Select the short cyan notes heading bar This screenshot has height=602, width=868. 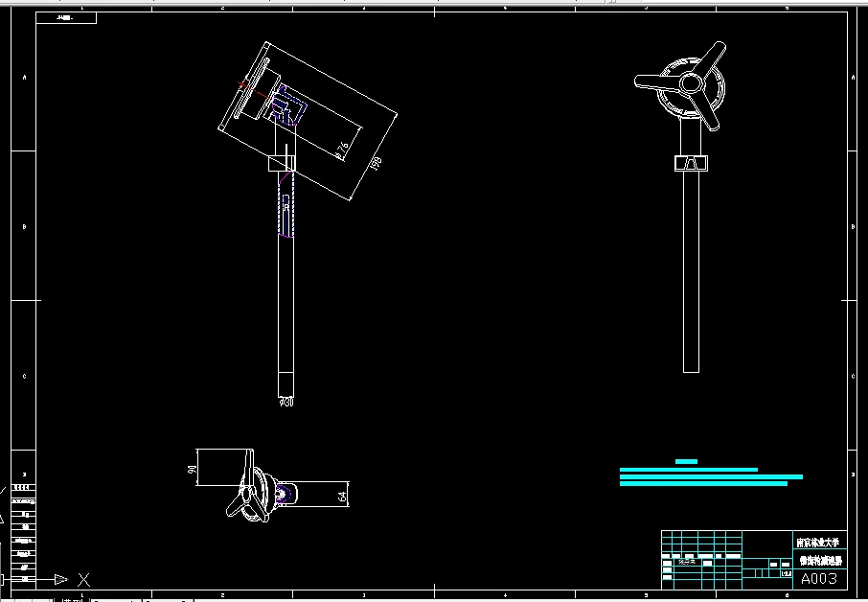point(686,461)
